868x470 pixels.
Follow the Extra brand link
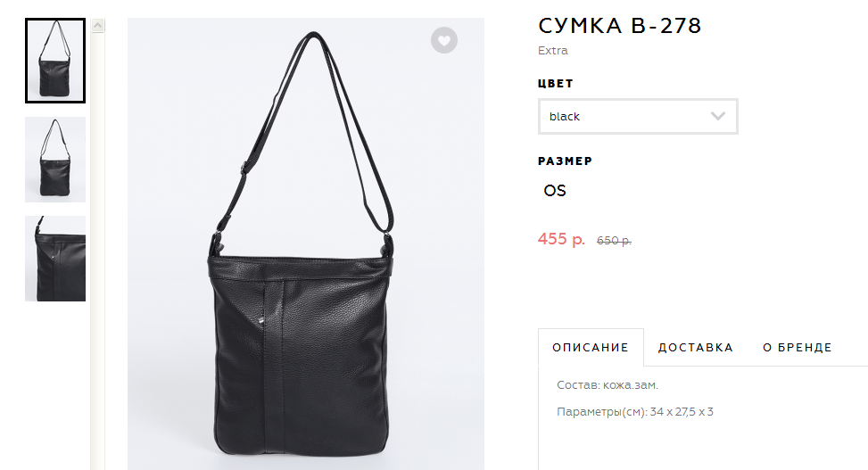tap(552, 50)
